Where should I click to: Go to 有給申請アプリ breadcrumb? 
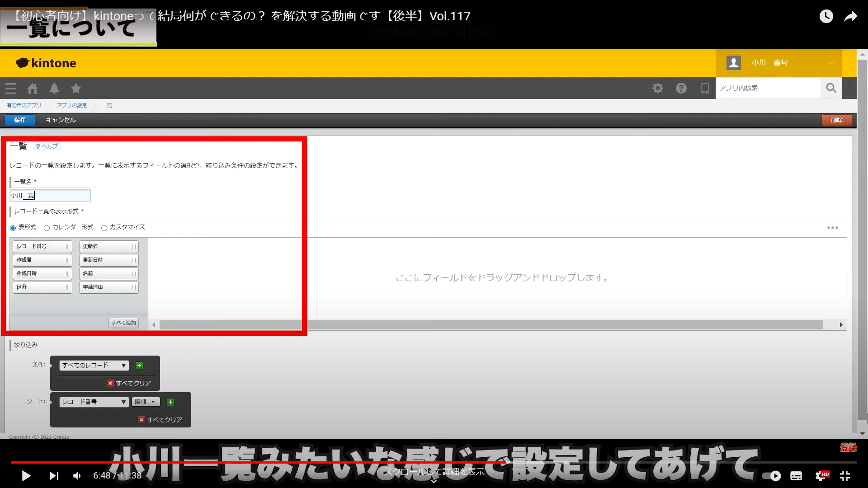[24, 105]
